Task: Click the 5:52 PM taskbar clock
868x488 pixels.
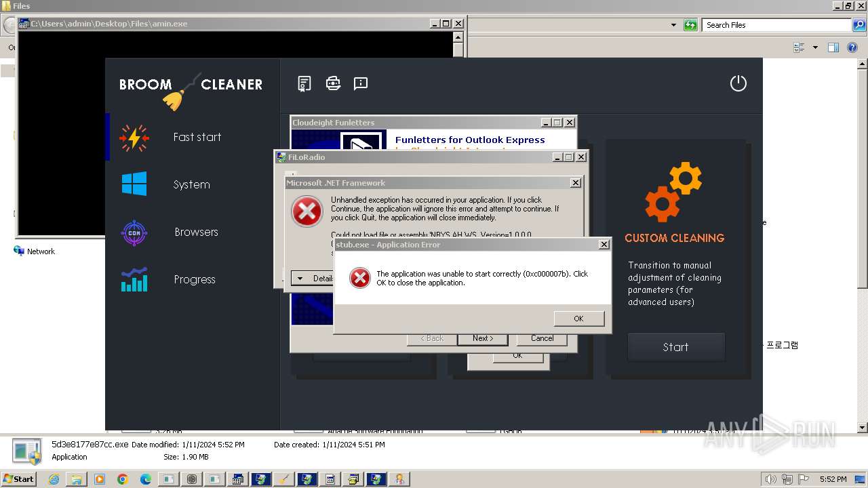Action: pyautogui.click(x=833, y=479)
